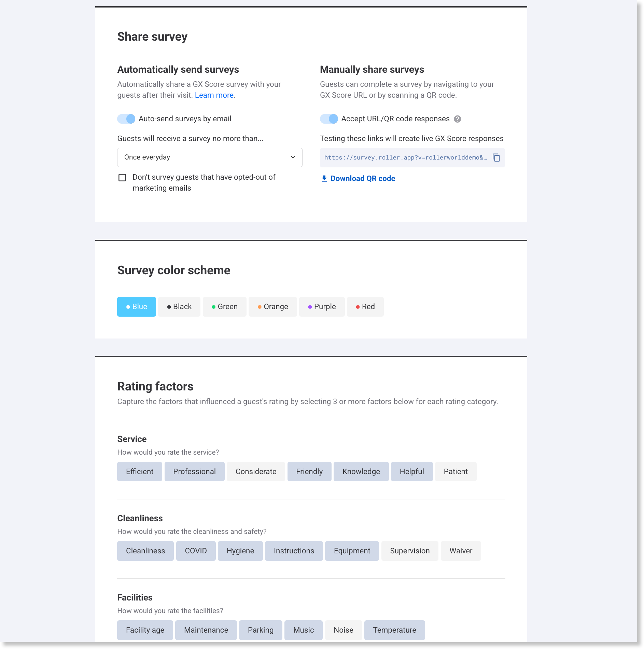Click the survey URL field
This screenshot has width=644, height=649.
tap(405, 157)
